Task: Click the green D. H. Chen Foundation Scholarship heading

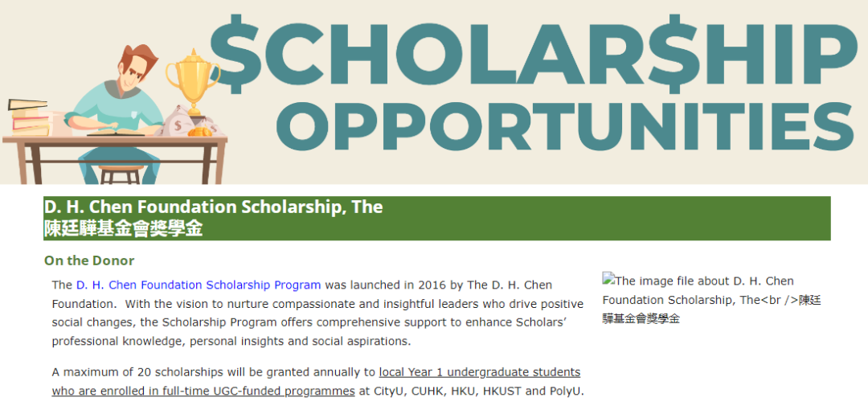Action: coord(213,207)
